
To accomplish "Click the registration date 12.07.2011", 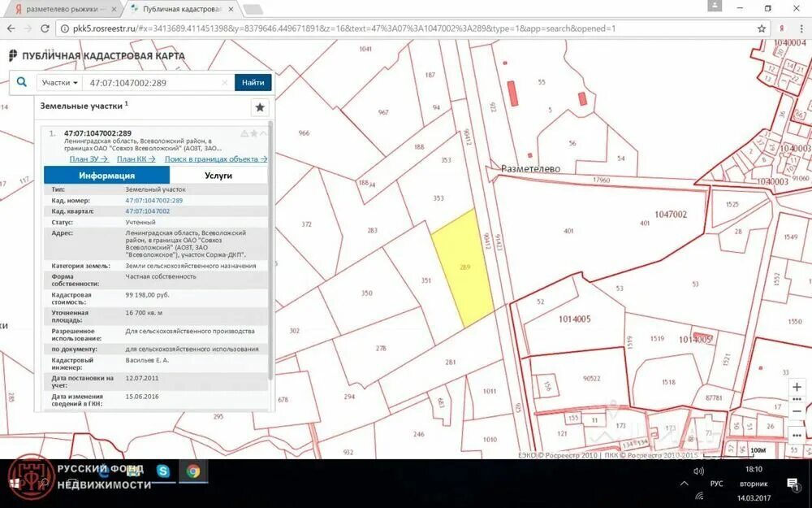I will pyautogui.click(x=142, y=378).
